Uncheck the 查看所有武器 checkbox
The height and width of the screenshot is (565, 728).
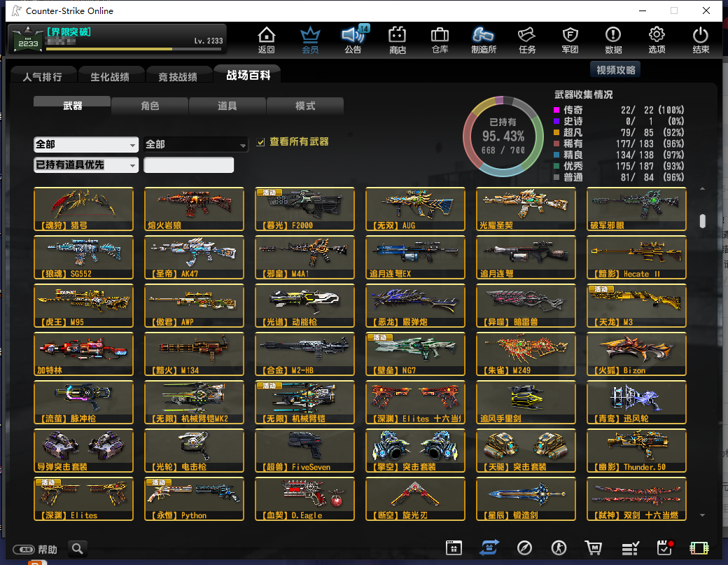tap(260, 142)
